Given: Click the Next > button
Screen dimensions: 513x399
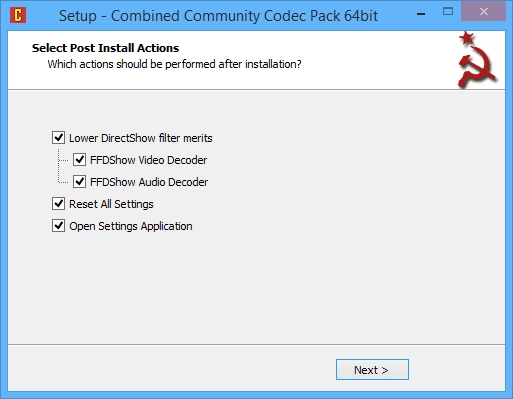Looking at the screenshot, I should 372,369.
